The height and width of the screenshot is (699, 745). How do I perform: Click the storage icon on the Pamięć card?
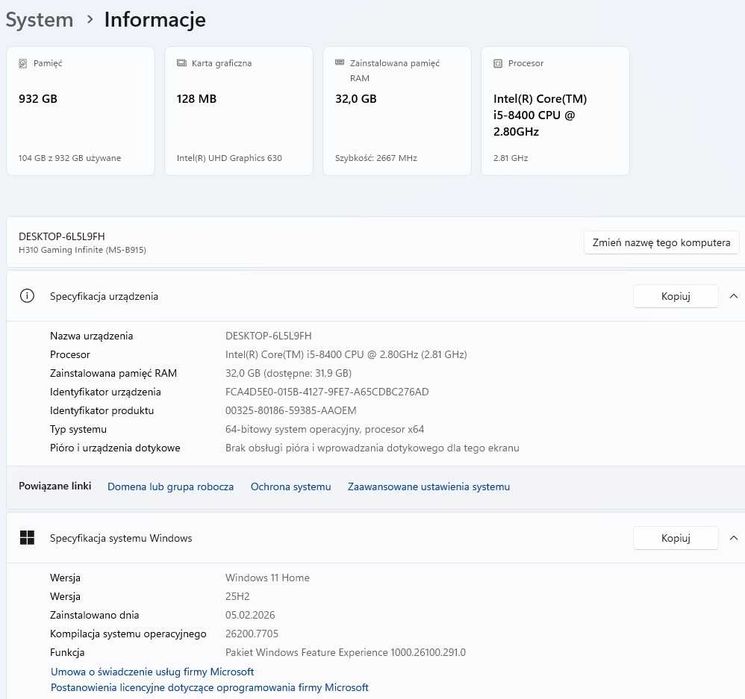point(23,63)
